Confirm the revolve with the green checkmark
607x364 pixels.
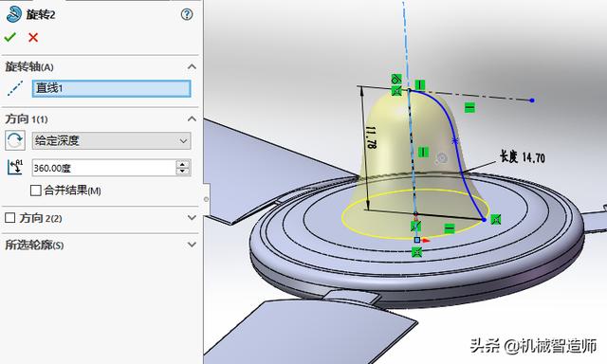coord(10,38)
